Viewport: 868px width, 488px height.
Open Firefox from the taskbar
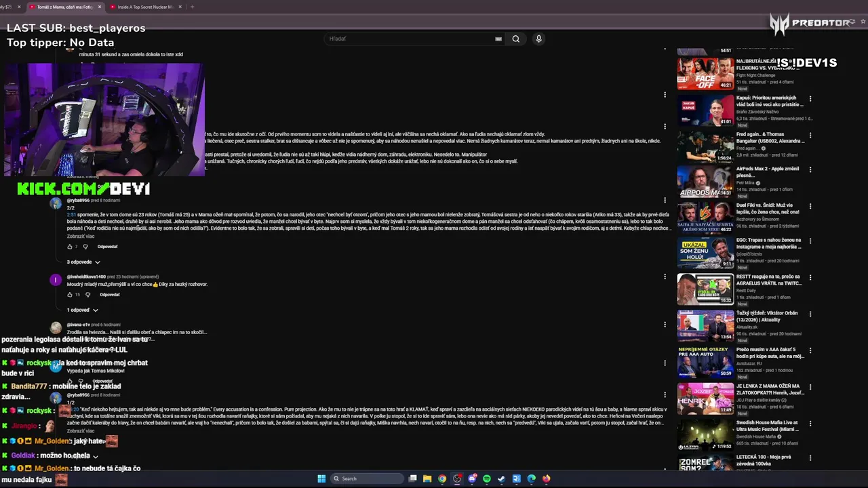tap(547, 479)
